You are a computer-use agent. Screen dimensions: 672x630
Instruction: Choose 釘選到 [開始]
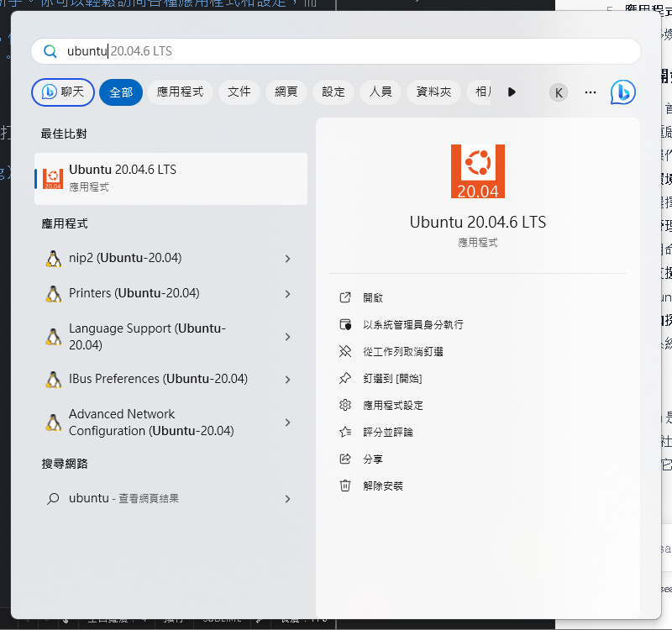pyautogui.click(x=392, y=379)
